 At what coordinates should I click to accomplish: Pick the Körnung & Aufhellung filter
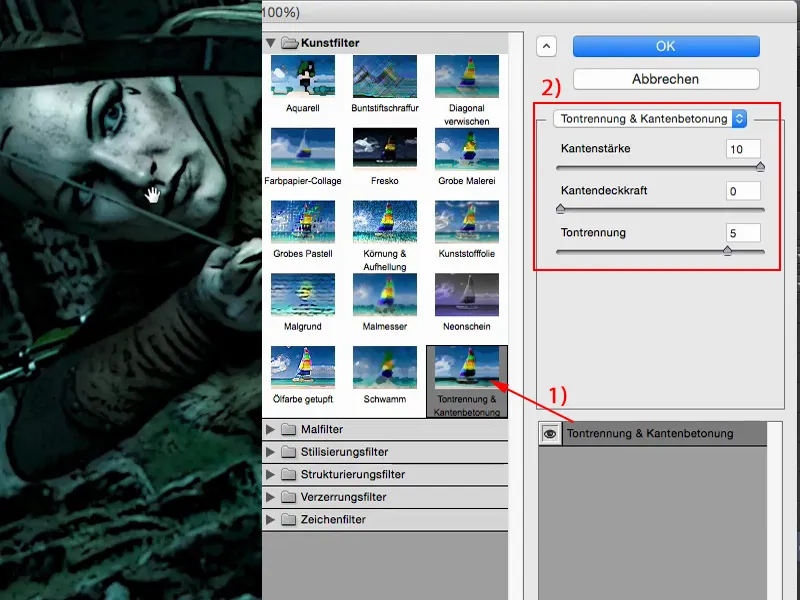[x=385, y=222]
